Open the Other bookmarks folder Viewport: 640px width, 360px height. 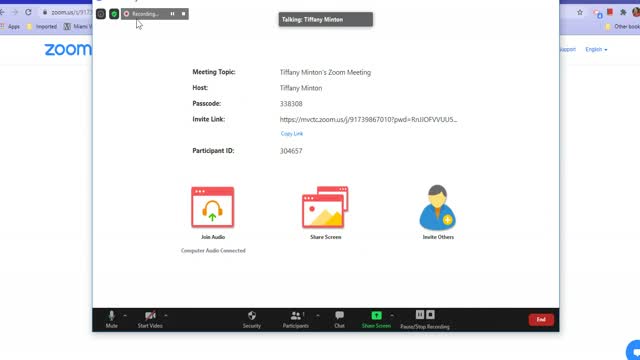(622, 27)
